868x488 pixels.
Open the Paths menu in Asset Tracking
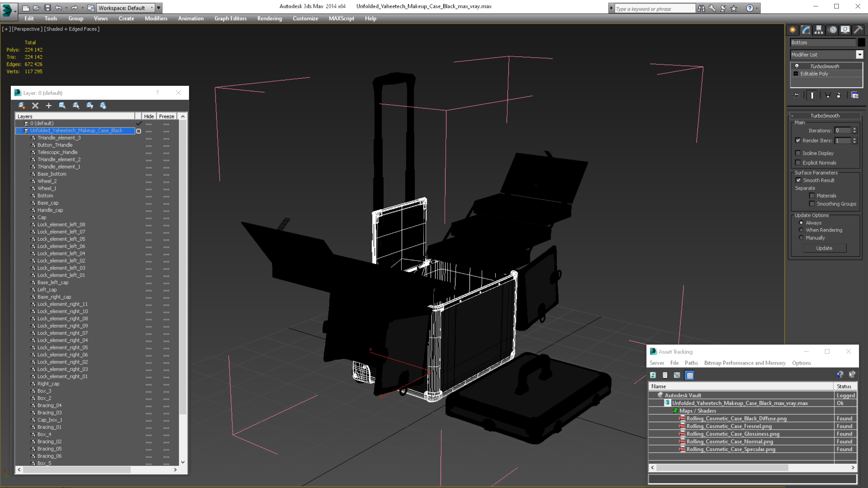click(x=691, y=363)
